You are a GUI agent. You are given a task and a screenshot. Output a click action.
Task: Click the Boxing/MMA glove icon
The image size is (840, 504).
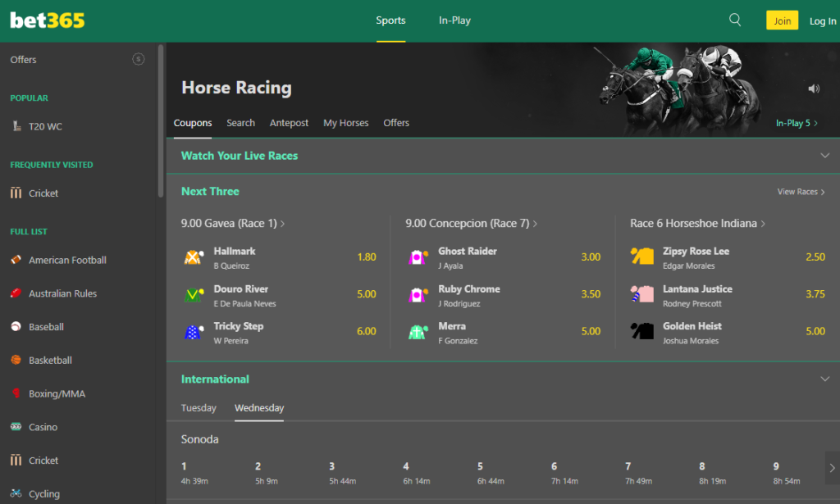16,393
